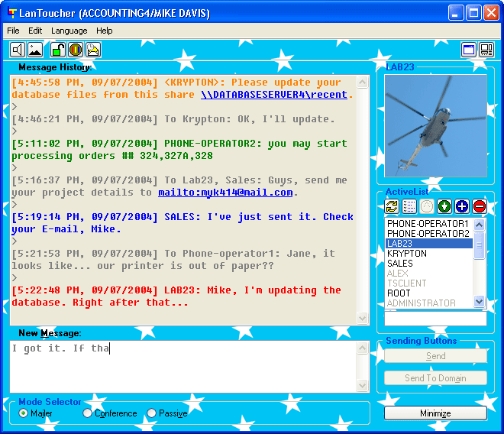The width and height of the screenshot is (504, 434).
Task: Click the green down-arrow ActiveList icon
Action: pos(444,206)
